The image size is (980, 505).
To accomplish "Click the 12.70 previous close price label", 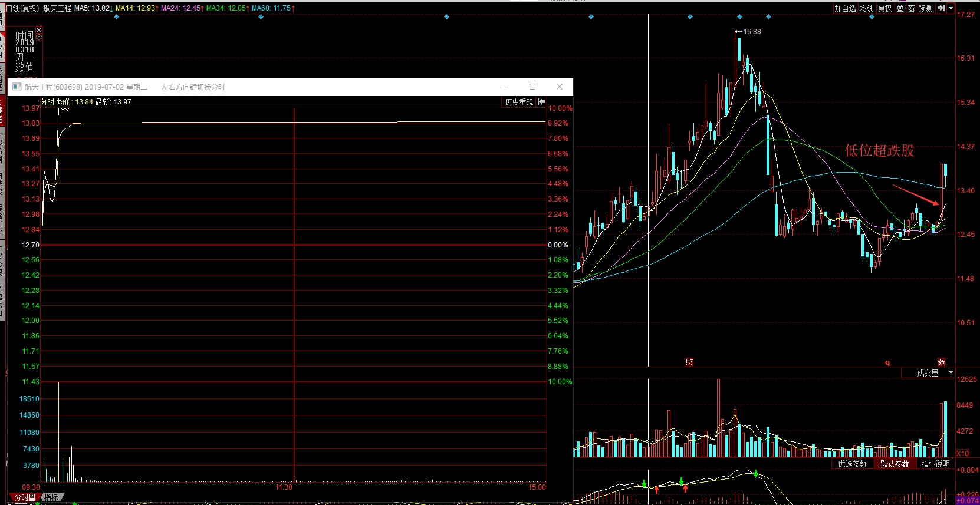I will [x=31, y=245].
